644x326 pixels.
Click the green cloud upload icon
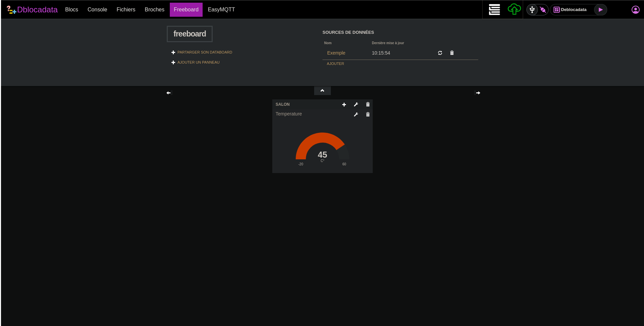(x=514, y=9)
